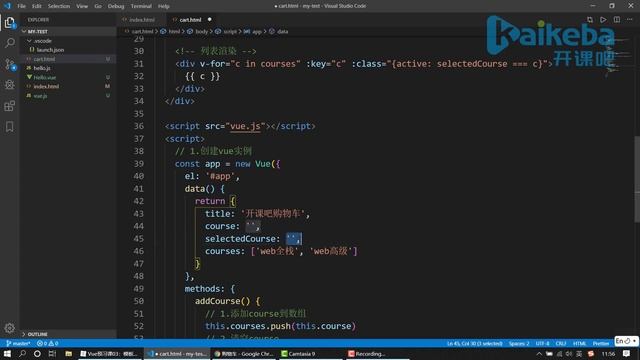640x360 pixels.
Task: Open the Debug view bug icon
Action: point(9,84)
